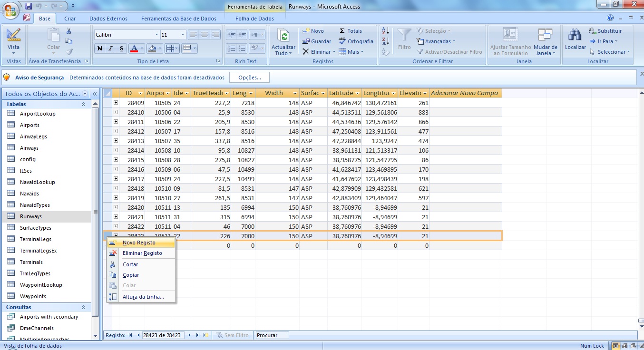
Task: Click the Actualizar Tudo refresh icon
Action: (283, 36)
